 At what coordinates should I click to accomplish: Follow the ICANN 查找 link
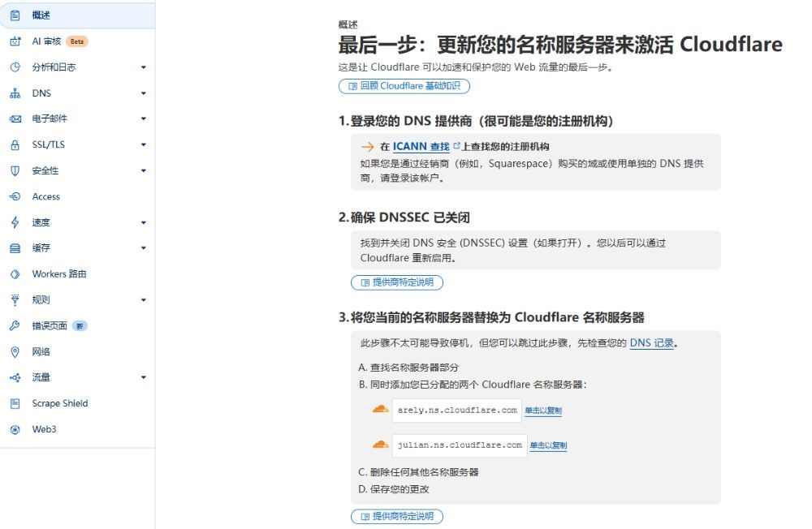pyautogui.click(x=421, y=147)
